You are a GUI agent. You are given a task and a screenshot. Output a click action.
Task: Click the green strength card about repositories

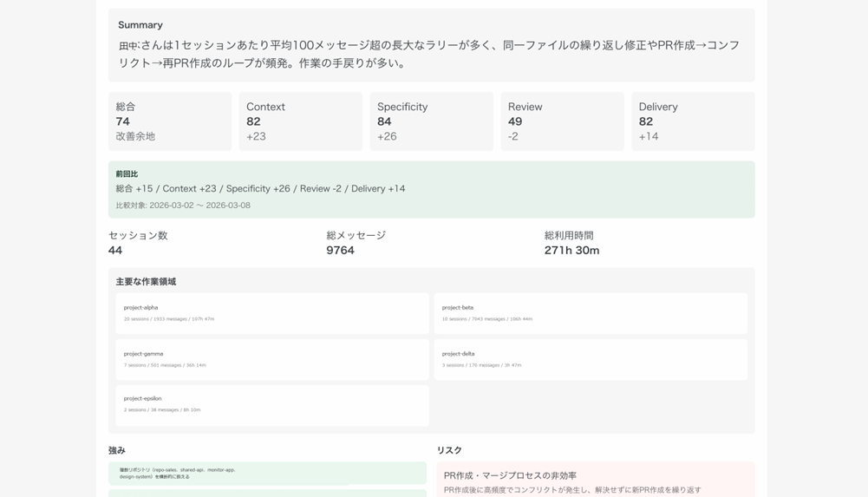267,473
